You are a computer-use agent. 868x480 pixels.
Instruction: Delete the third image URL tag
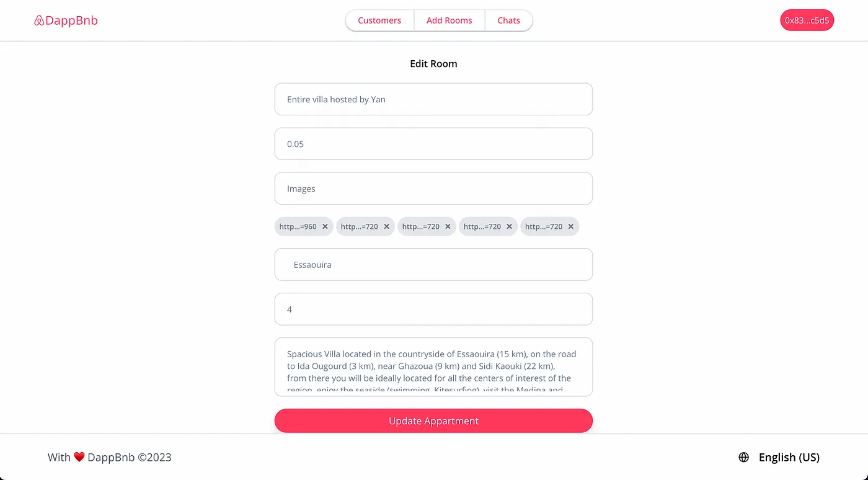coord(448,226)
